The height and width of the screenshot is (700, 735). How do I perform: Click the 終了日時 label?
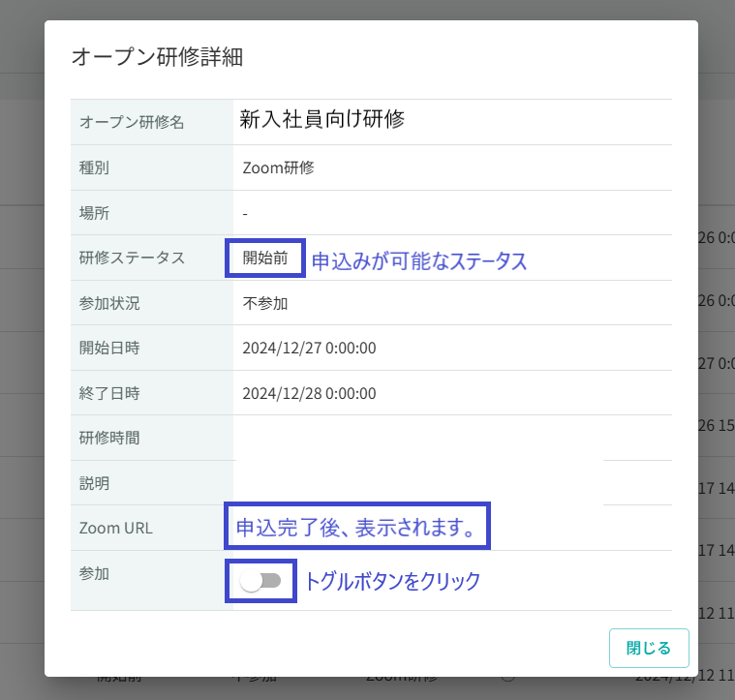tap(109, 394)
